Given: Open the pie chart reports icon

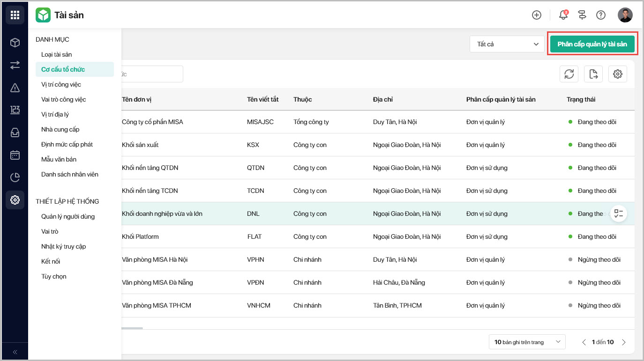Looking at the screenshot, I should tap(15, 177).
